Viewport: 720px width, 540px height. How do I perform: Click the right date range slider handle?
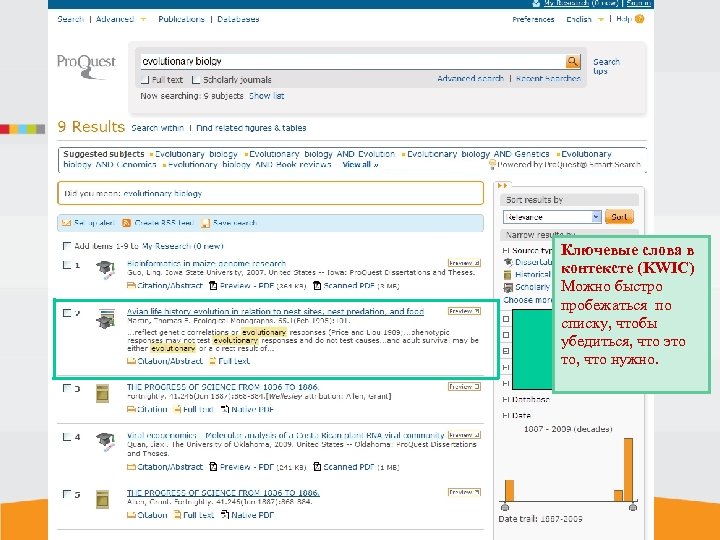[633, 507]
